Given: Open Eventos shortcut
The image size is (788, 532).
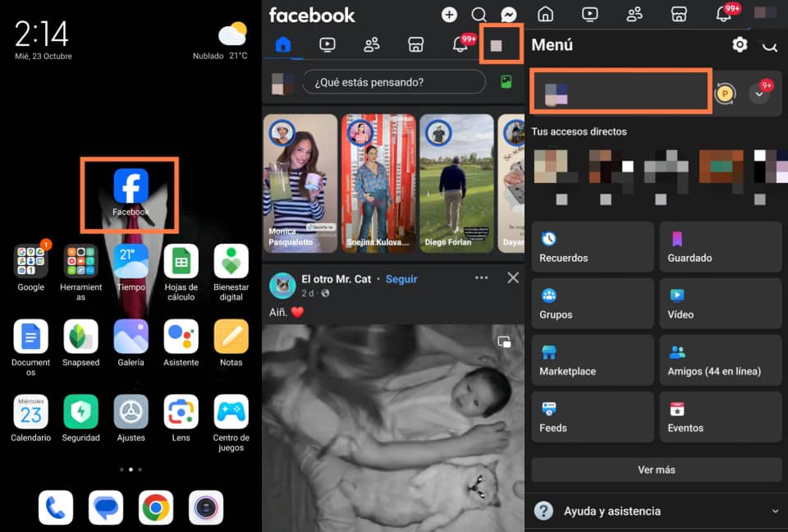Looking at the screenshot, I should click(721, 417).
